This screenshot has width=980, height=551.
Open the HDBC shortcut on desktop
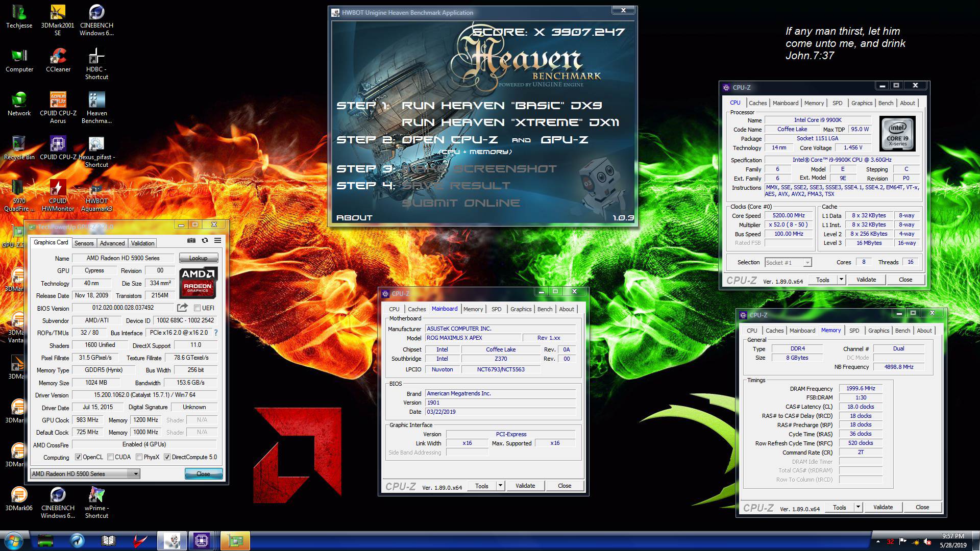[96, 64]
